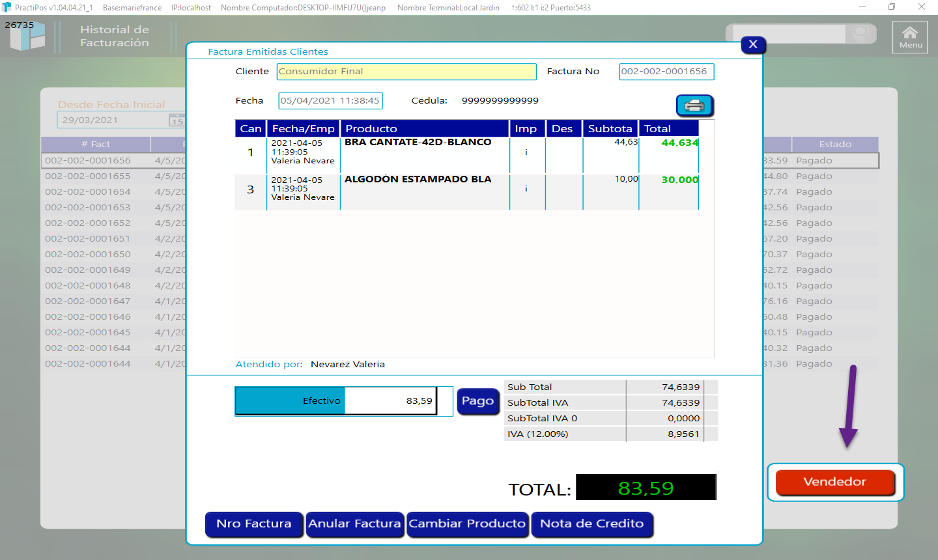
Task: Click Cambiar Producto button
Action: coord(467,524)
